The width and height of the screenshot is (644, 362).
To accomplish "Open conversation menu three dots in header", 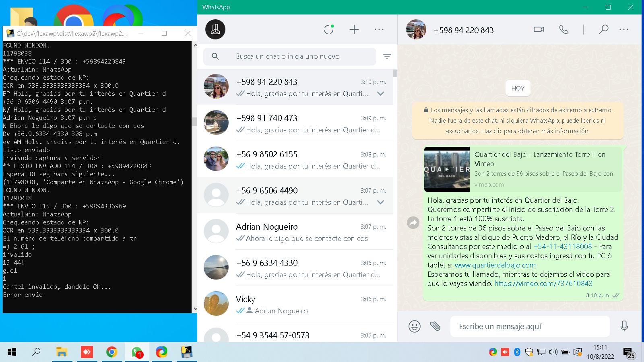I will coord(624,29).
